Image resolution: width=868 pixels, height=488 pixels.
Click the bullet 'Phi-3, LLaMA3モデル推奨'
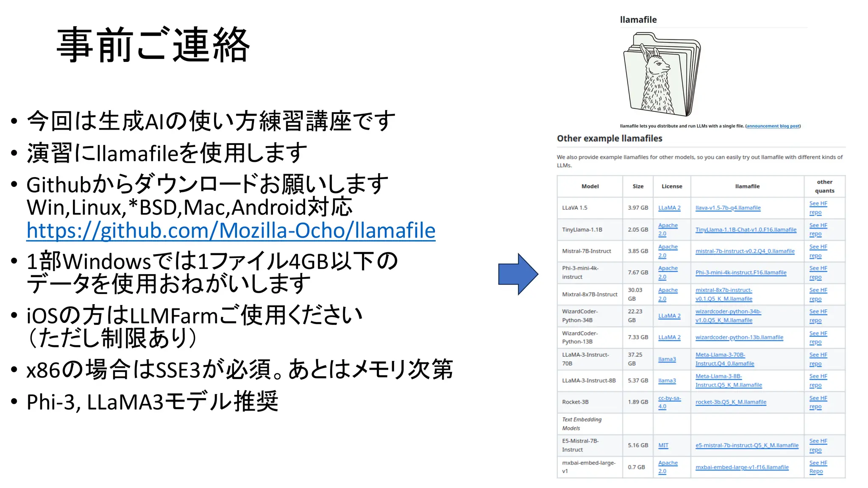coord(152,402)
